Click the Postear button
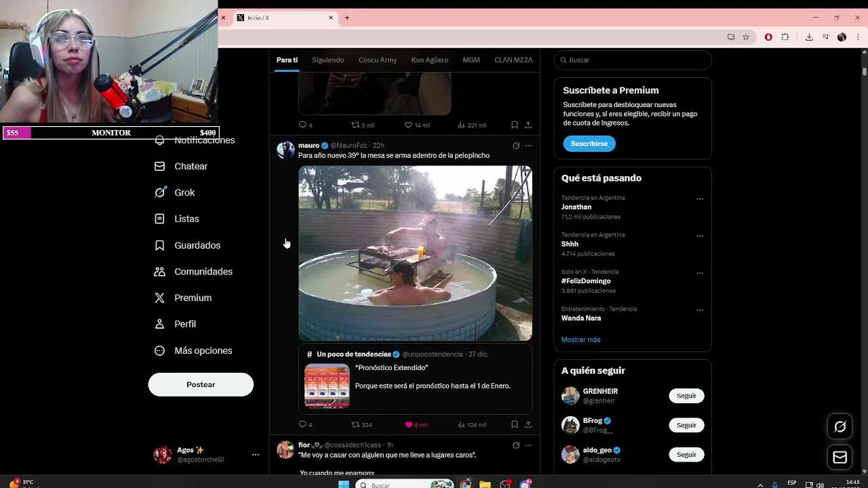The width and height of the screenshot is (868, 488). [x=201, y=384]
